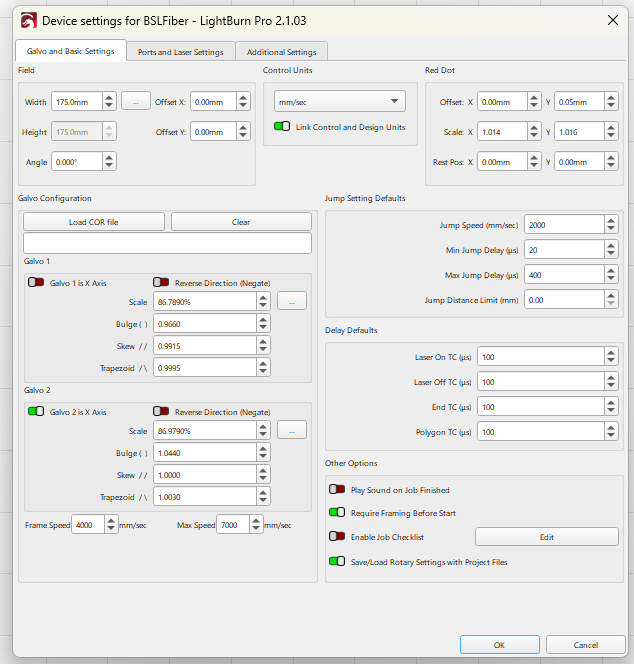The image size is (634, 664).
Task: Click the field Angle stepper arrows
Action: point(109,162)
